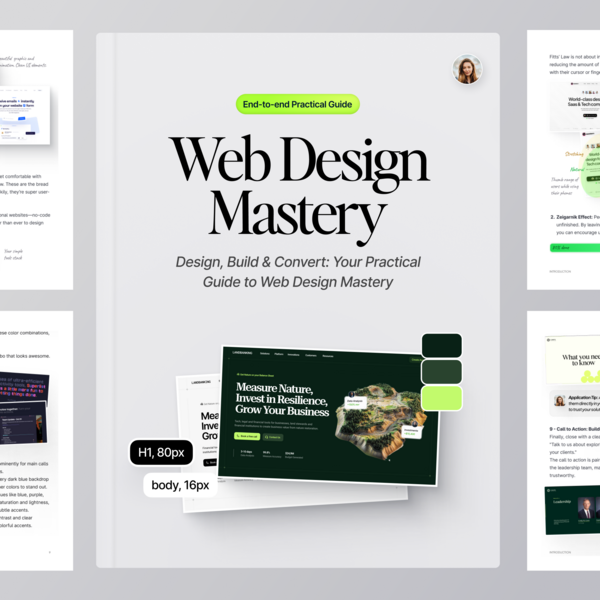Image resolution: width=600 pixels, height=600 pixels.
Task: Click the Leadership dark green slide thumbnail
Action: [572, 510]
